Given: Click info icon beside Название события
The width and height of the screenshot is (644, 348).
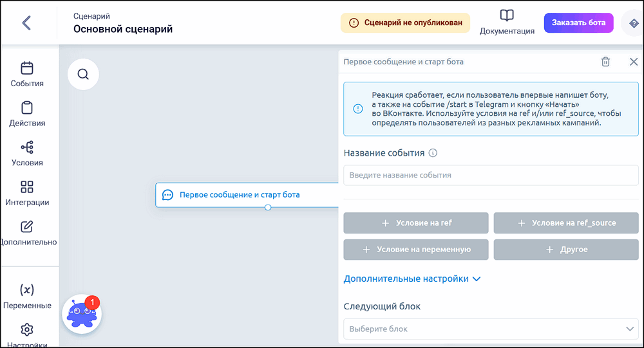Looking at the screenshot, I should (x=433, y=153).
